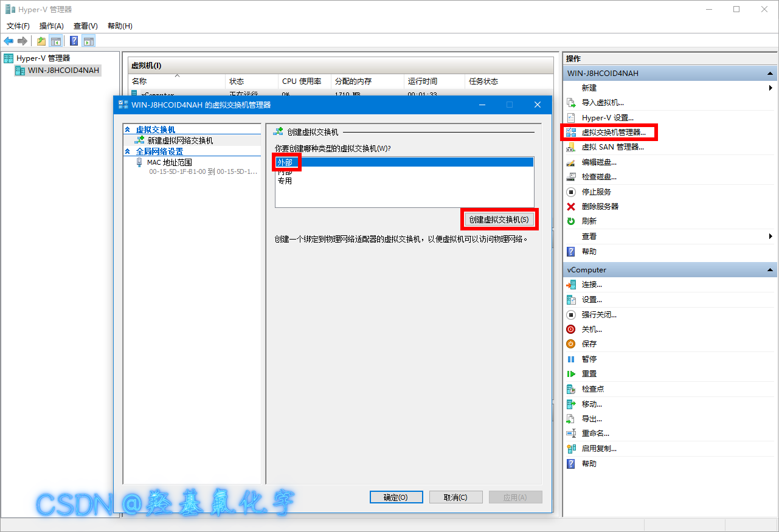
Task: Click 连接 under vComputer actions
Action: 592,285
